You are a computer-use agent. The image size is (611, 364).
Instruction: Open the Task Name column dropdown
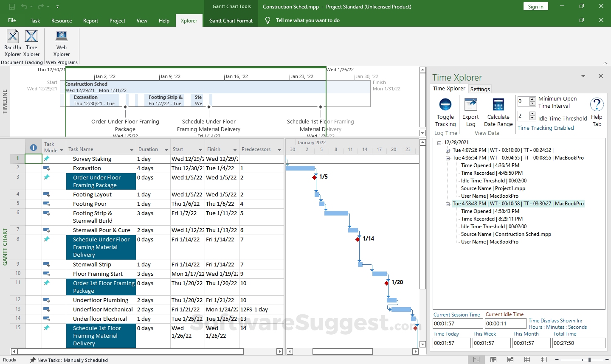coord(132,150)
